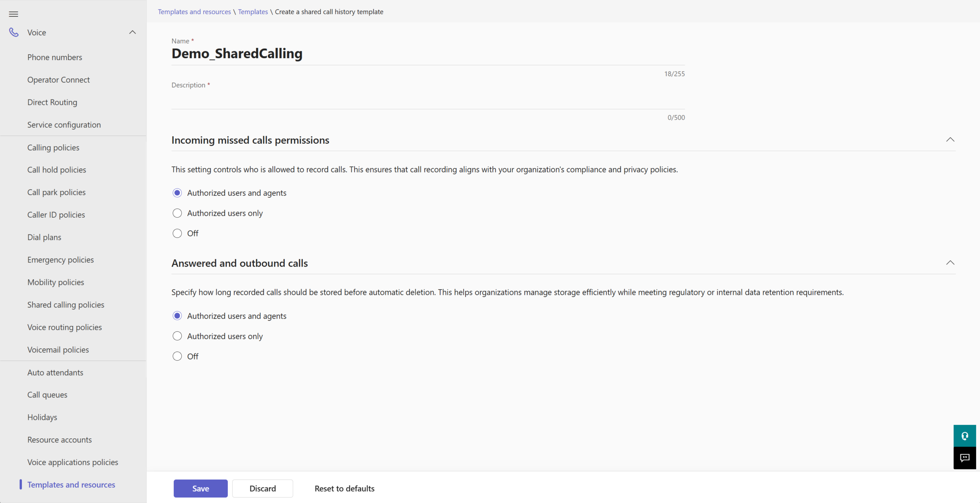Click into the Description input field
Viewport: 980px width, 503px height.
tap(428, 100)
